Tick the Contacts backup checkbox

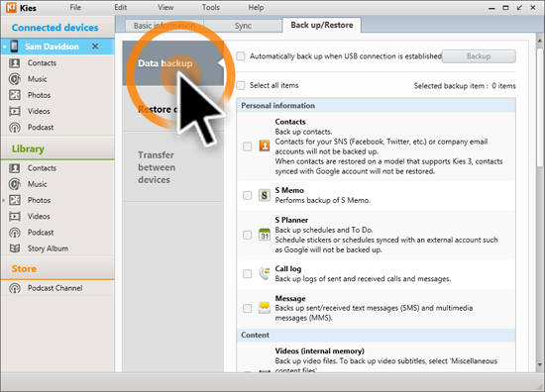247,147
